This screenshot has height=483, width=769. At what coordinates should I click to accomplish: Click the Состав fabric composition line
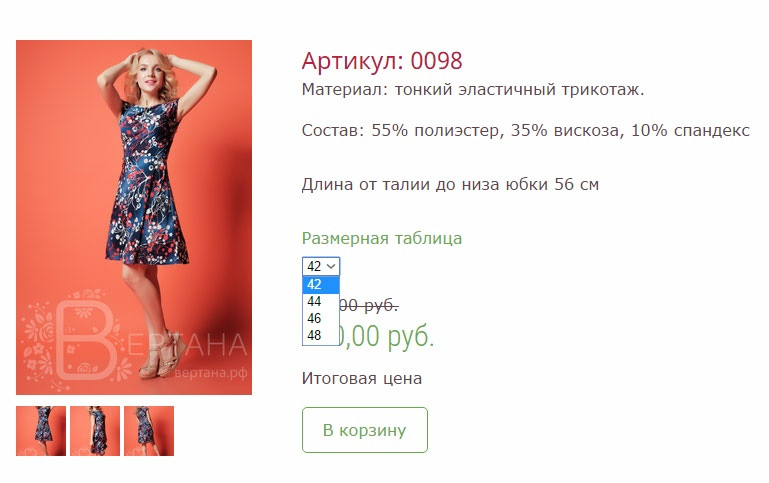[526, 130]
